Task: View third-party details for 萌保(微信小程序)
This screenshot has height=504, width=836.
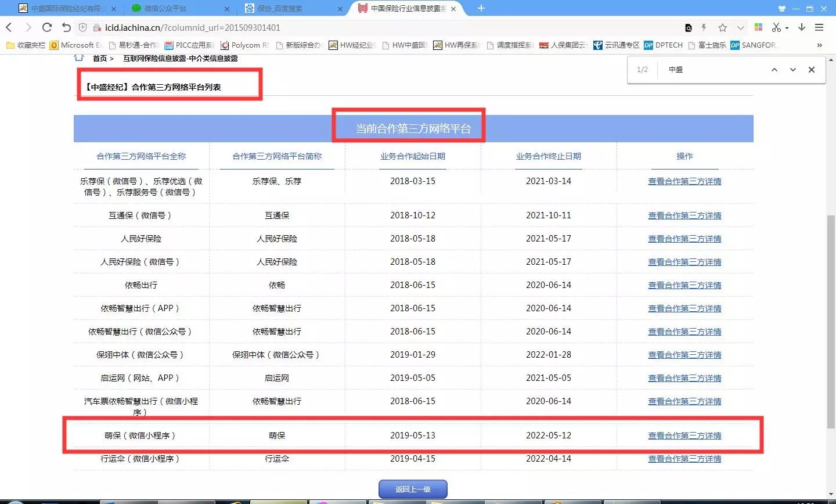Action: pyautogui.click(x=684, y=435)
